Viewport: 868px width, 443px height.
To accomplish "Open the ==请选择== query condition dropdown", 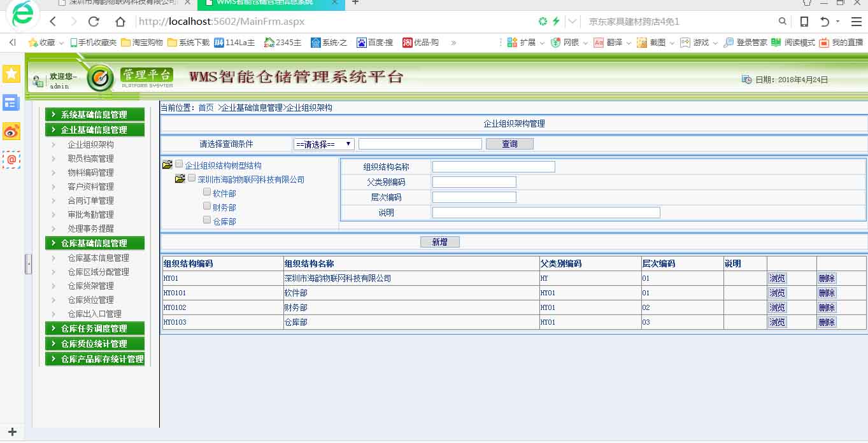I will pyautogui.click(x=324, y=144).
